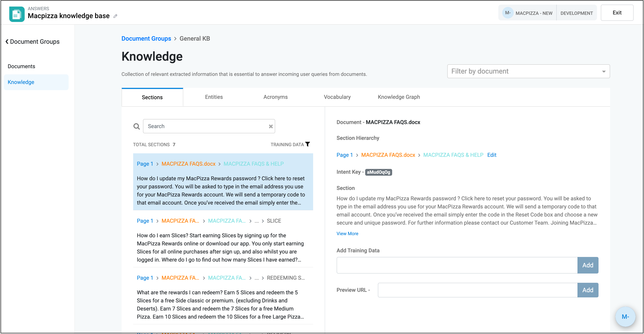Click the Answers app logo icon
This screenshot has height=334, width=644.
coord(17,14)
